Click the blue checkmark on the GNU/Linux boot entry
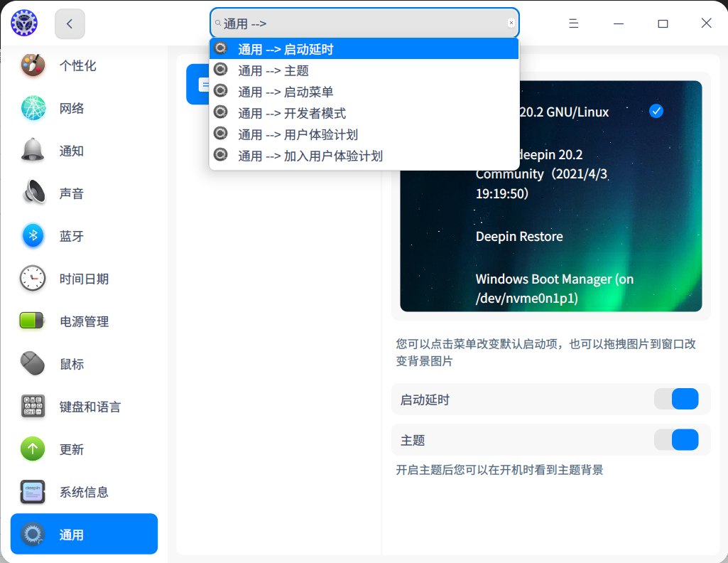The image size is (728, 563). pyautogui.click(x=656, y=111)
